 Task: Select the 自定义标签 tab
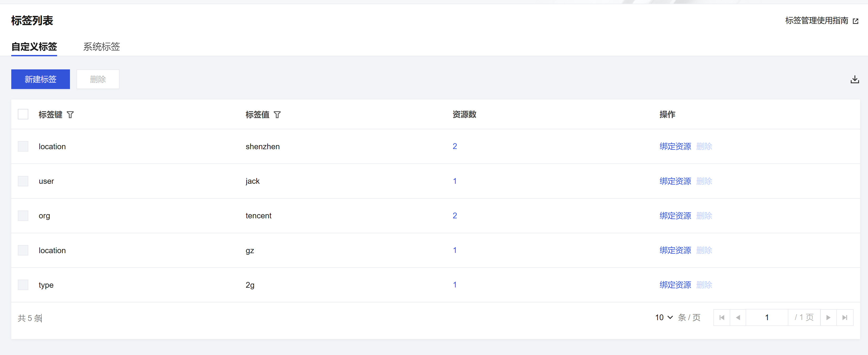(34, 47)
